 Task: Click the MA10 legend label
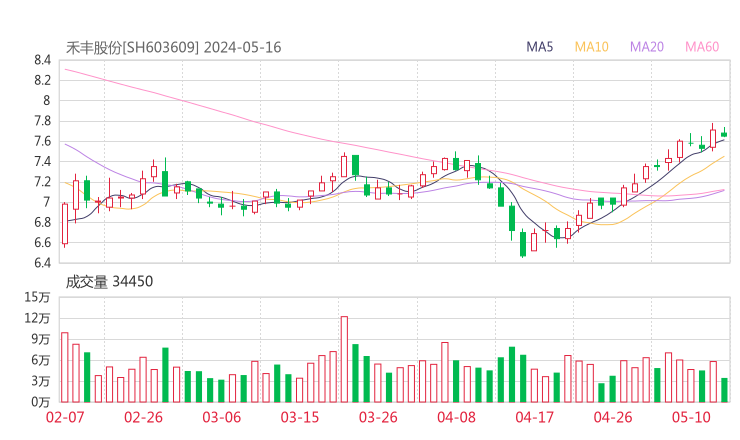pyautogui.click(x=591, y=47)
